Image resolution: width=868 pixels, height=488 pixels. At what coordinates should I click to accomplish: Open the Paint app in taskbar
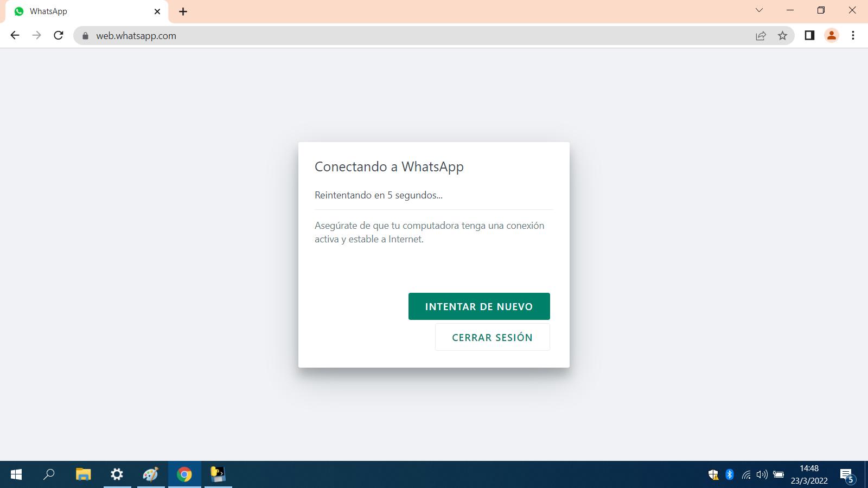[150, 474]
